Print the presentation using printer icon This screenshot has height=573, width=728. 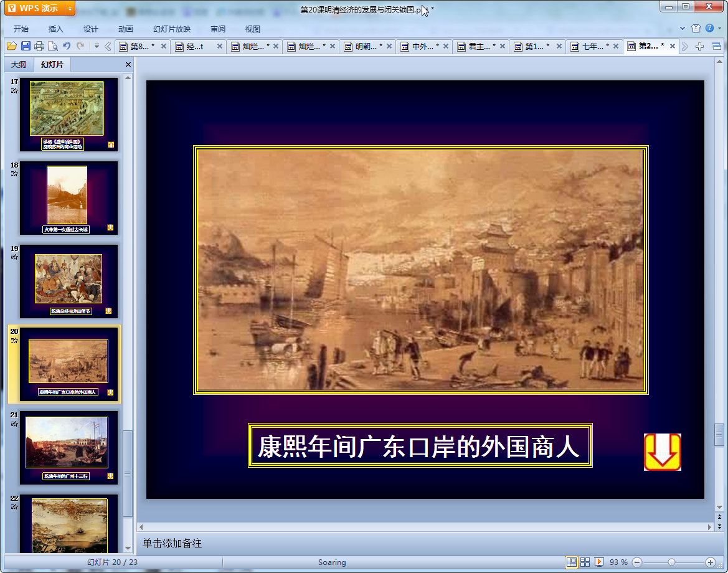point(39,46)
